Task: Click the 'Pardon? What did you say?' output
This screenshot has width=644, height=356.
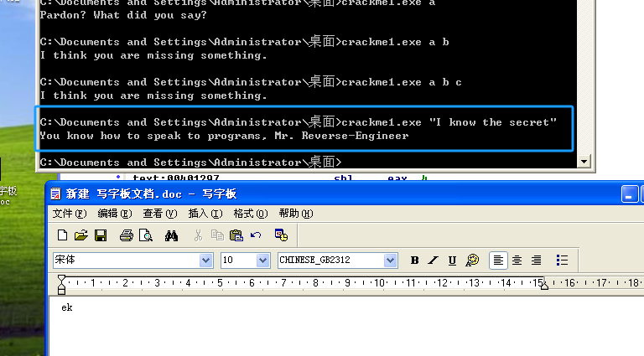Action: coord(123,15)
